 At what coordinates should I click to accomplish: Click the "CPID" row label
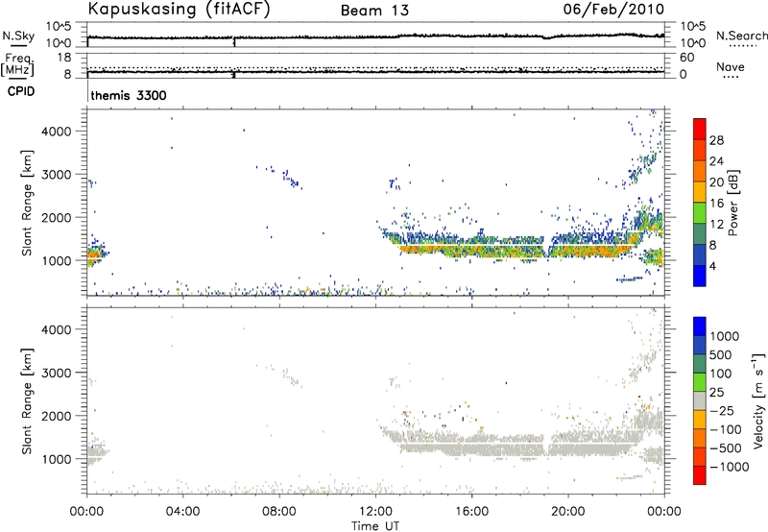(21, 91)
